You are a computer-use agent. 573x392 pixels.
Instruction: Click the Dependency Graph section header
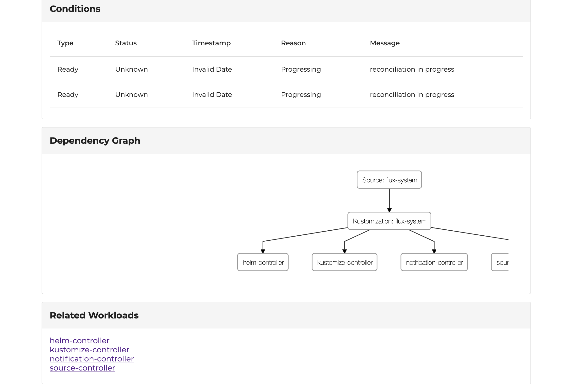[95, 140]
